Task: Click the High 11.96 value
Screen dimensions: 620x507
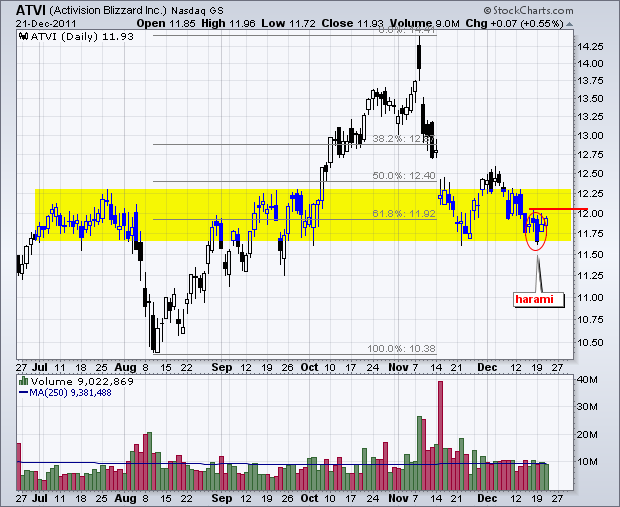Action: click(228, 23)
